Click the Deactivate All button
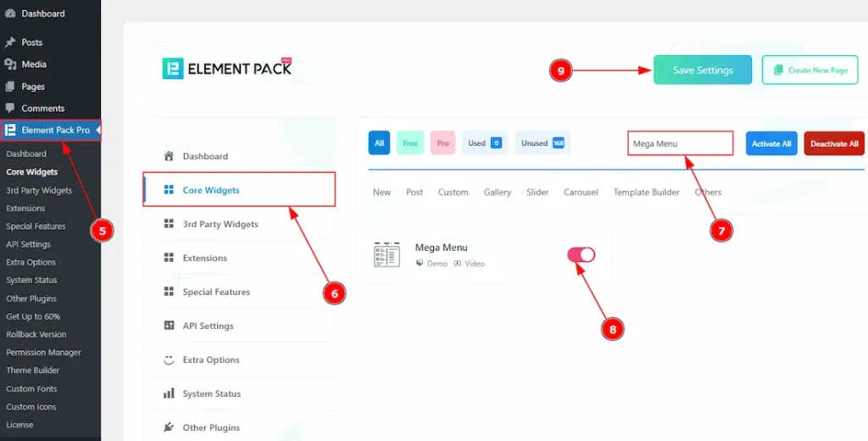This screenshot has width=868, height=441. [834, 143]
